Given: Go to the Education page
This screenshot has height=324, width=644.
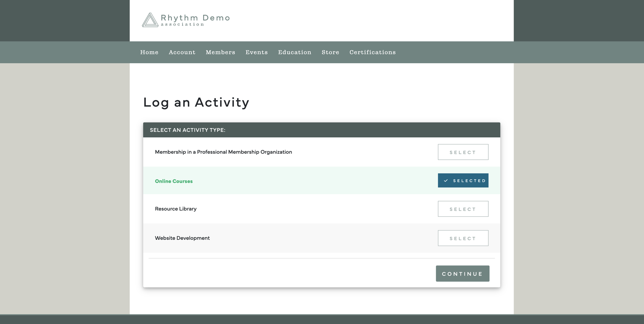Looking at the screenshot, I should [294, 52].
